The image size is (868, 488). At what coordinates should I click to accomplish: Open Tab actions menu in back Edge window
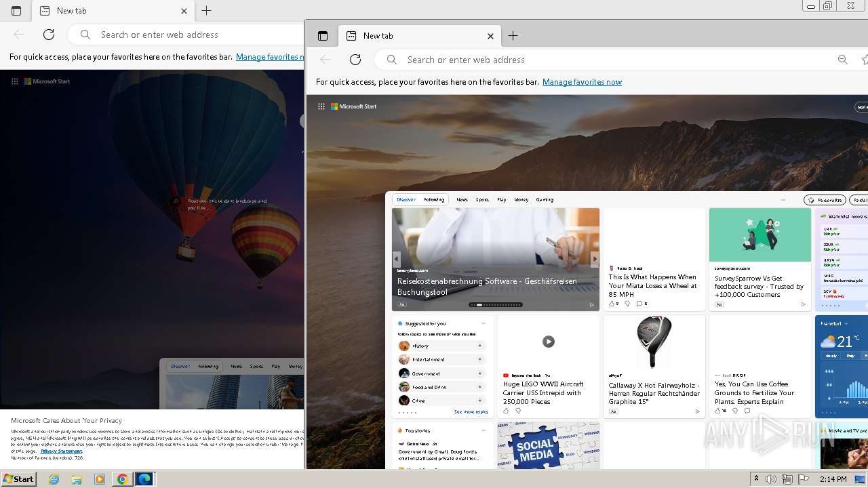[16, 11]
